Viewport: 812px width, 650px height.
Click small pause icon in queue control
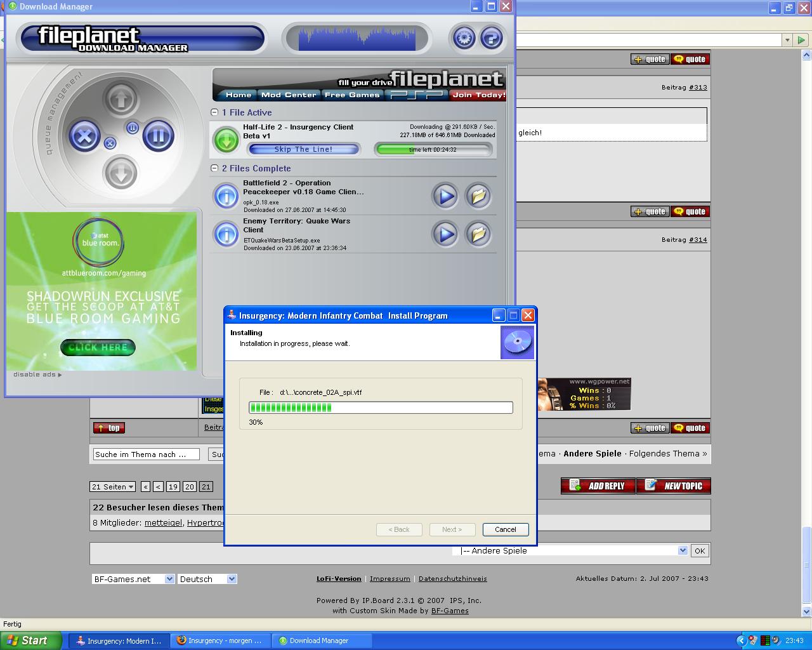pyautogui.click(x=132, y=128)
